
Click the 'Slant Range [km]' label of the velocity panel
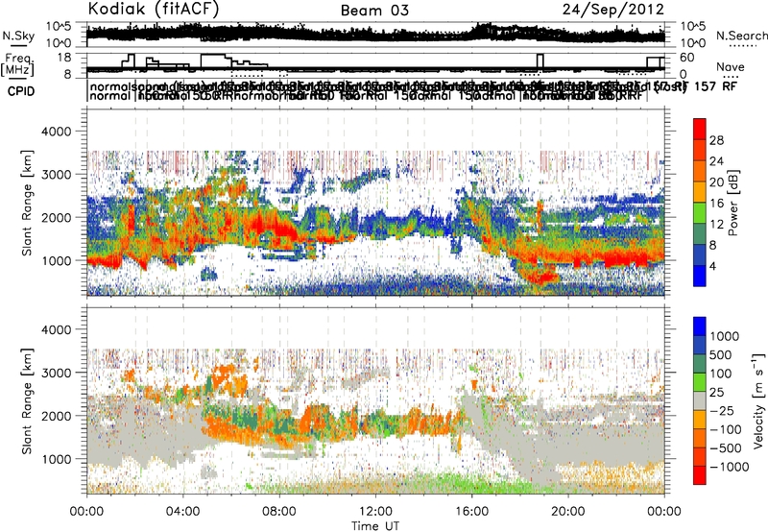tap(28, 400)
